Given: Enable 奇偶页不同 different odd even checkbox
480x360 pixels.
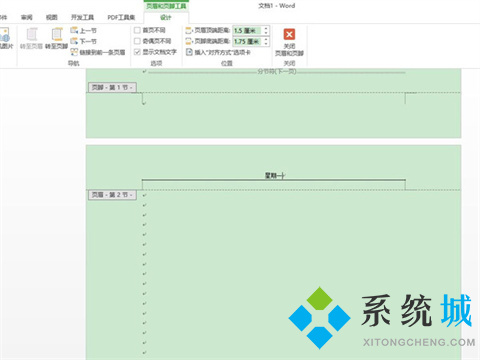Looking at the screenshot, I should tap(137, 41).
